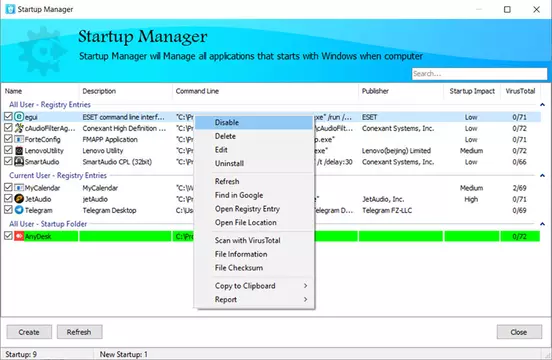Click the Create button
Viewport: 552px width, 360px height.
click(x=29, y=332)
